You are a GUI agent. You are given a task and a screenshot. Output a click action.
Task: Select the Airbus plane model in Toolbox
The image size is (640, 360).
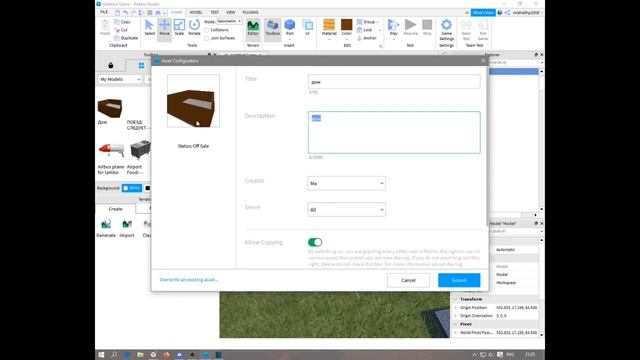click(111, 158)
